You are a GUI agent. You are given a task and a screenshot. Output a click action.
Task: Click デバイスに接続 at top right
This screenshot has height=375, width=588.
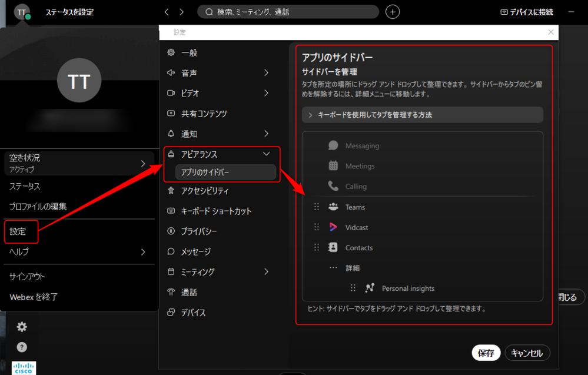(x=527, y=12)
